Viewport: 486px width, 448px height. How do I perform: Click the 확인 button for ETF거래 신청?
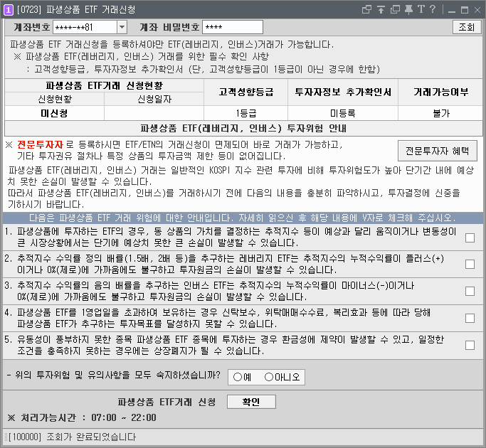click(251, 402)
